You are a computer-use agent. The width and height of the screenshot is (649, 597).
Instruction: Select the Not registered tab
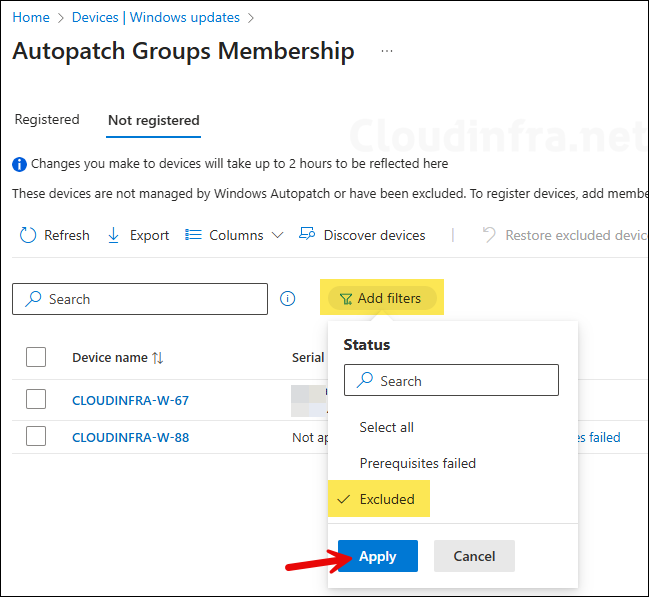(x=154, y=120)
